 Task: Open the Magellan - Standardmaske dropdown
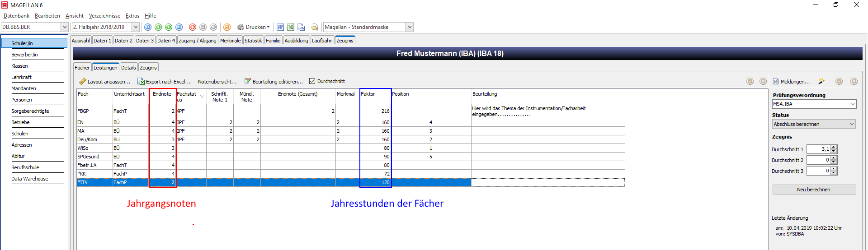(410, 27)
